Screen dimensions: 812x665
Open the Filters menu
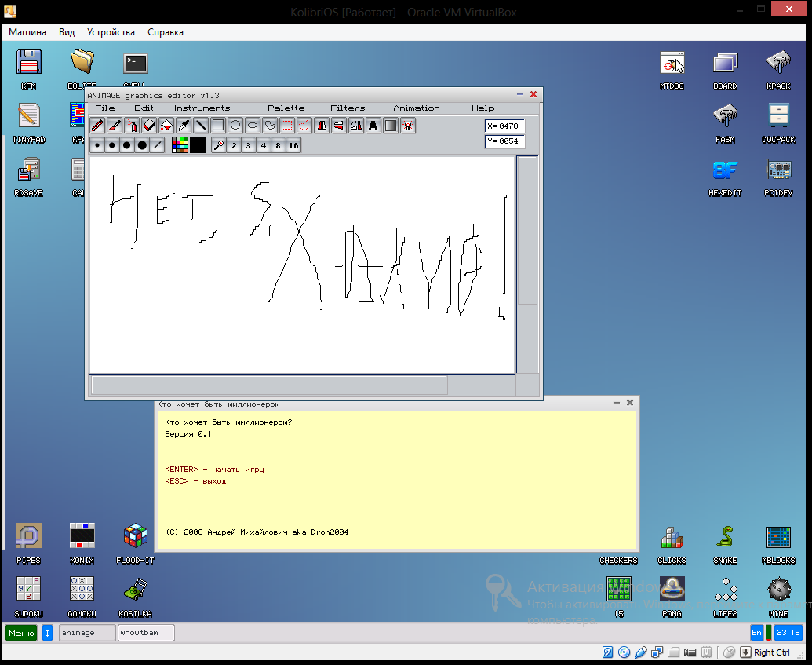[348, 108]
